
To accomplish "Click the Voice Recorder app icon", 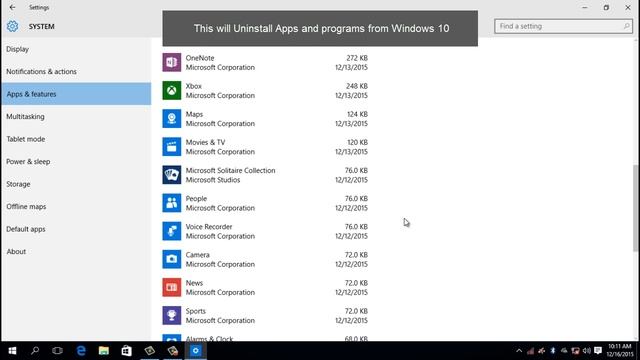I will click(x=171, y=231).
